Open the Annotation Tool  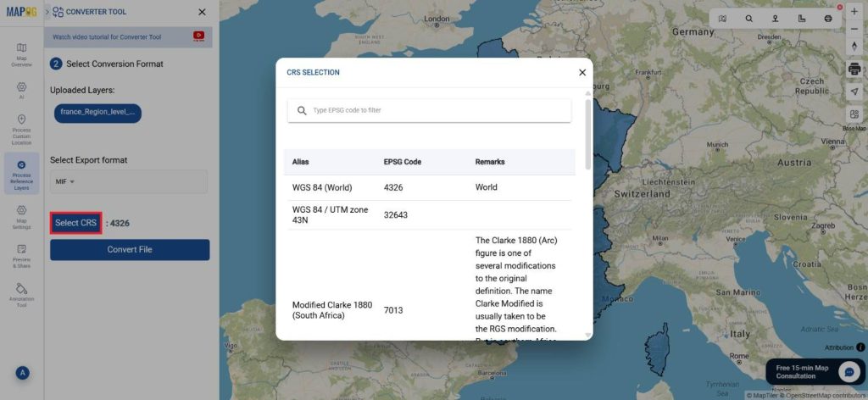coord(21,293)
